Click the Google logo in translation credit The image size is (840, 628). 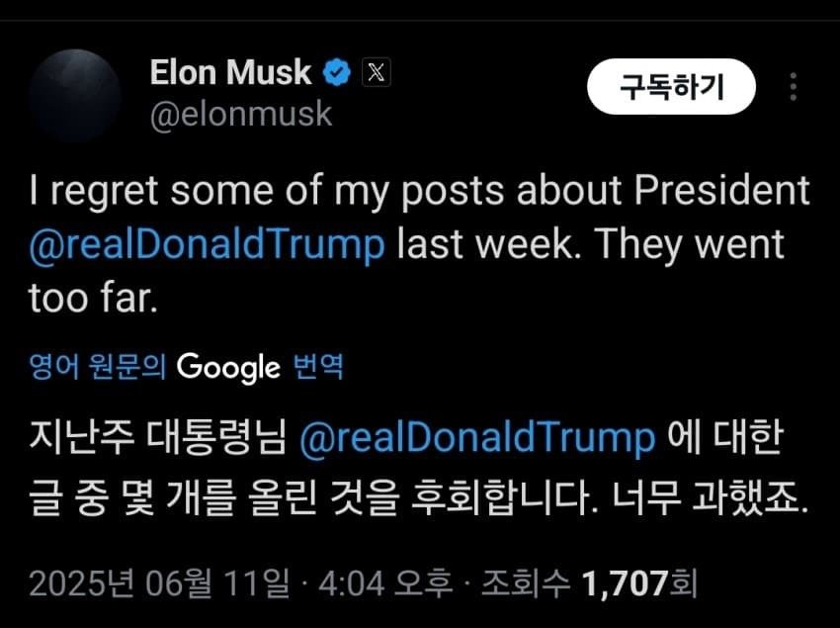(x=228, y=368)
